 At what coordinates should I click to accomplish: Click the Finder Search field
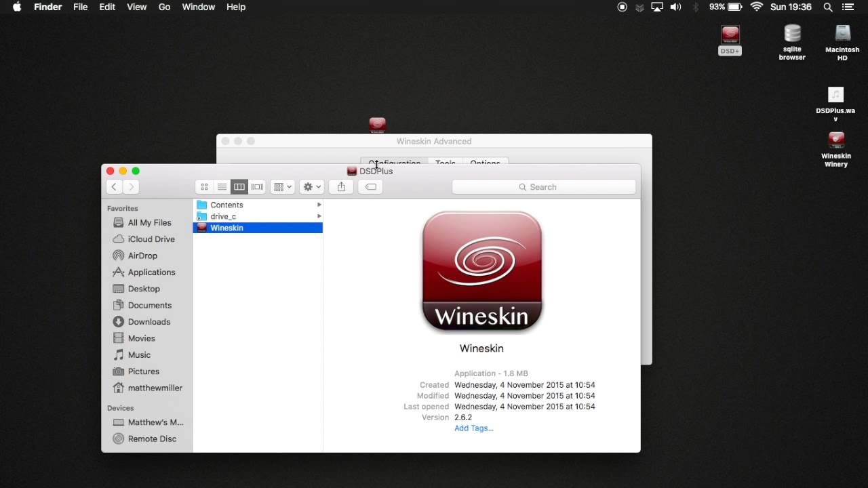click(x=544, y=187)
